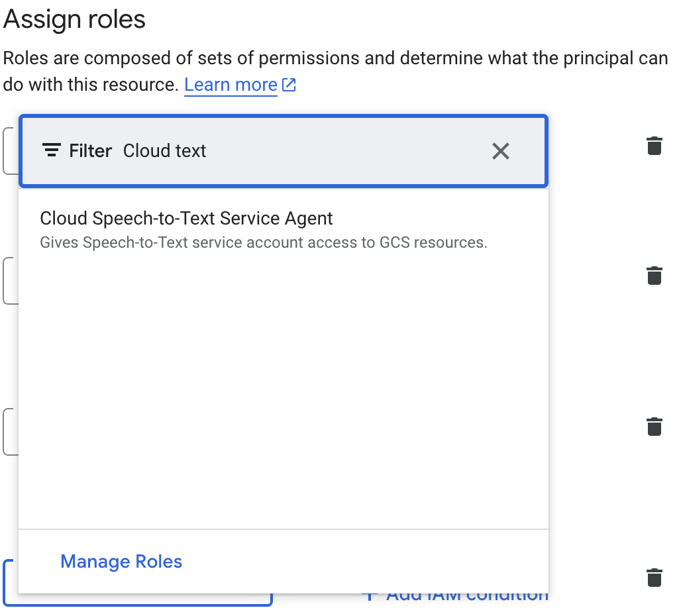This screenshot has height=616, width=681.
Task: Click the first role dropdown's left edge
Action: 9,151
